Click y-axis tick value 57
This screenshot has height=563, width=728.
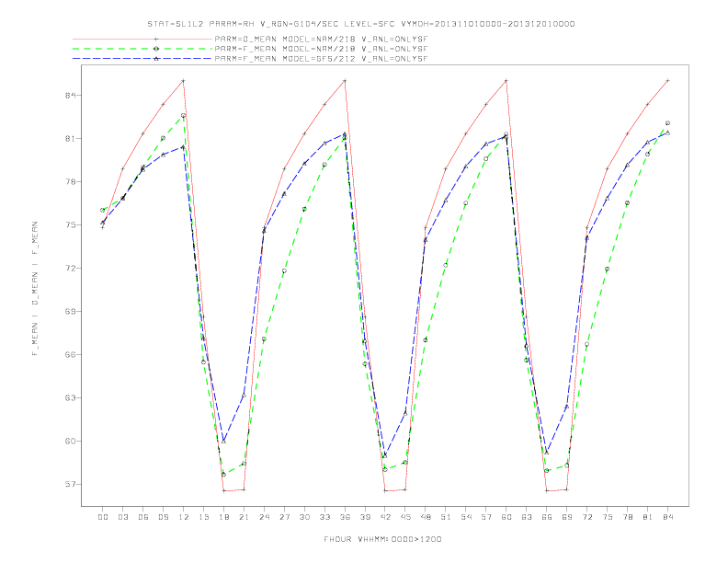coord(70,485)
